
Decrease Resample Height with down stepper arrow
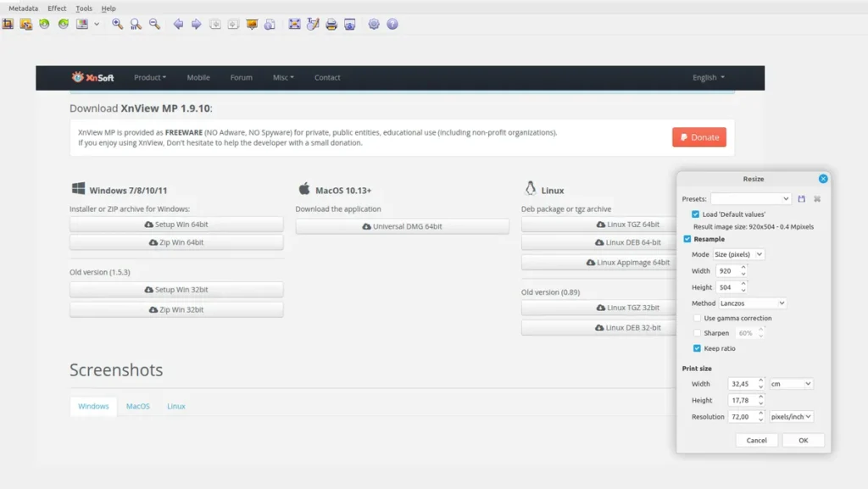click(743, 291)
